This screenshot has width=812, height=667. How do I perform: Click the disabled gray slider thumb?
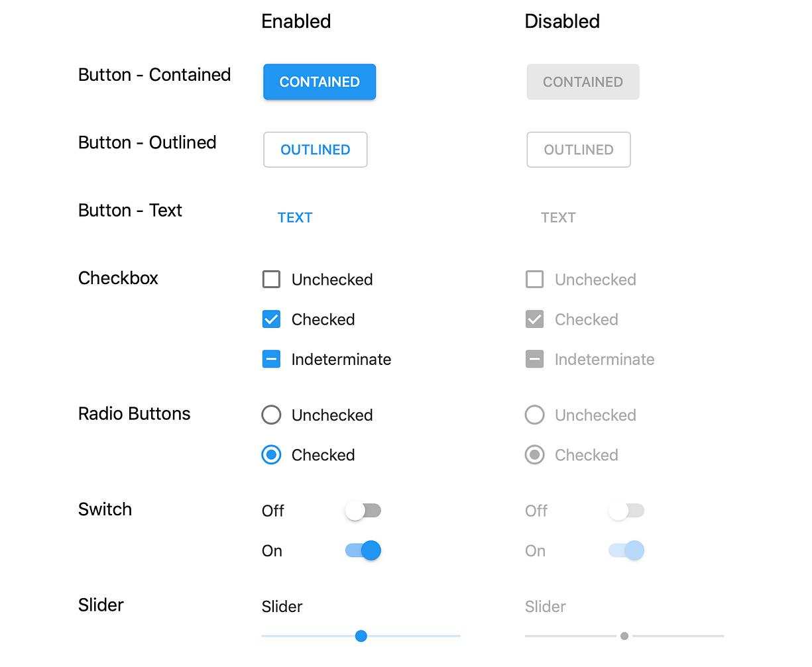tap(624, 636)
